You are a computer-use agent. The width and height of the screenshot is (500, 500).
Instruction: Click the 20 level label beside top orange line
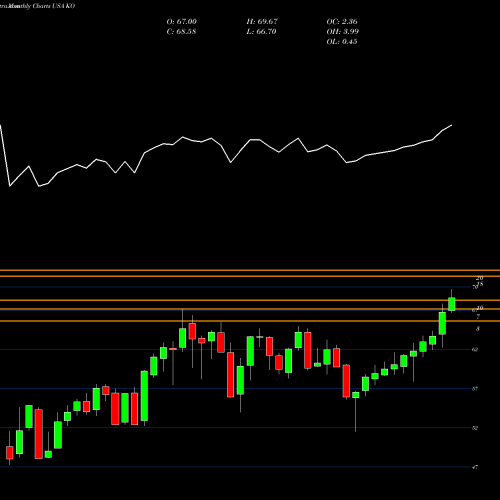click(x=479, y=278)
